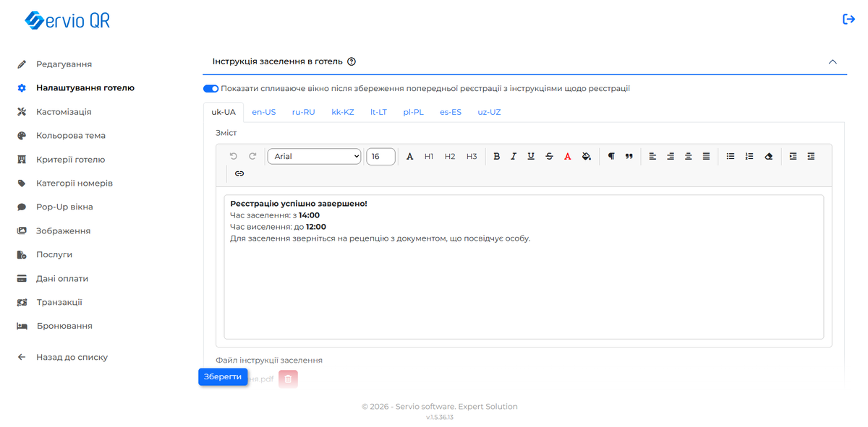868x427 pixels.
Task: Toggle the popup window after registration switch
Action: (x=210, y=89)
